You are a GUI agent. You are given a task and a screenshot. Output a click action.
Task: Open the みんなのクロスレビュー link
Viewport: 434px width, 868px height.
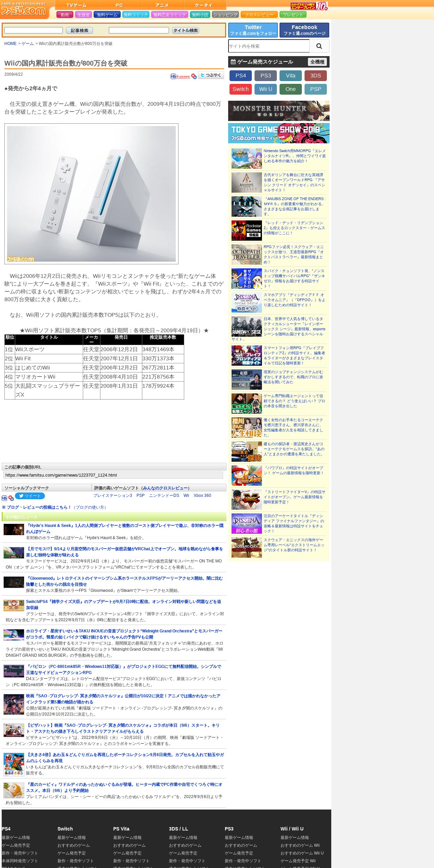click(165, 488)
